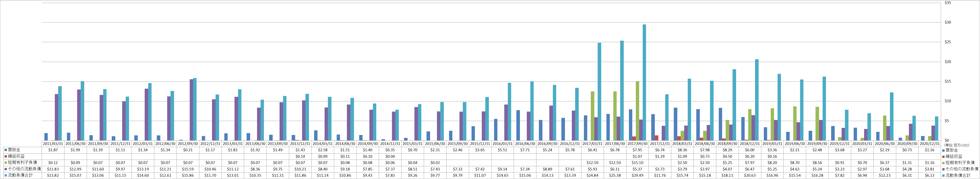Viewport: 980px width, 179px height.
Task: Select the 2013/12/31 column header
Action: [x=301, y=144]
